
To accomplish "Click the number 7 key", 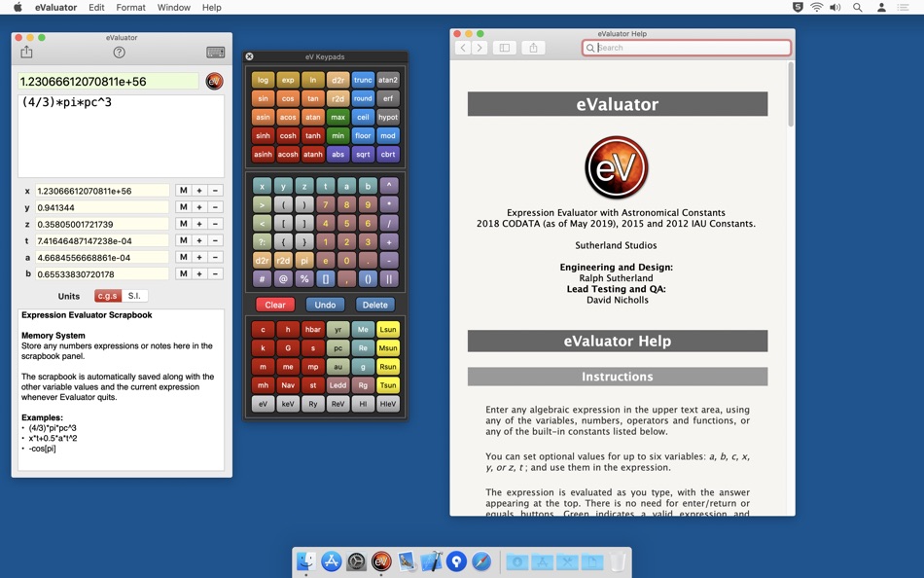I will click(325, 204).
